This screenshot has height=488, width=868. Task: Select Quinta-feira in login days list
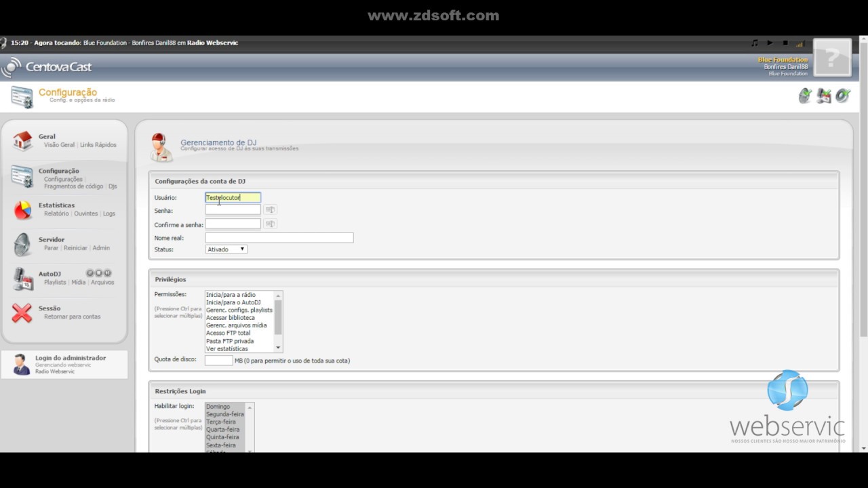click(x=225, y=437)
